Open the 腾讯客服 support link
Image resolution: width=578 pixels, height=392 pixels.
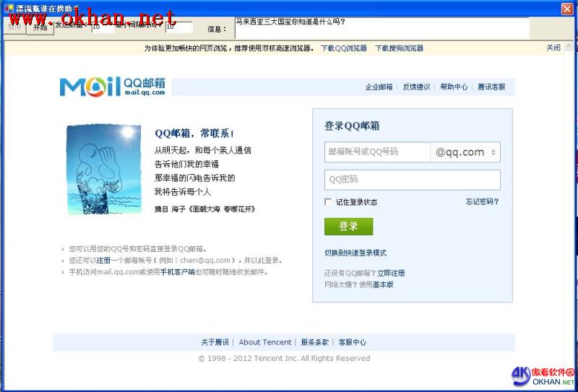[x=491, y=87]
